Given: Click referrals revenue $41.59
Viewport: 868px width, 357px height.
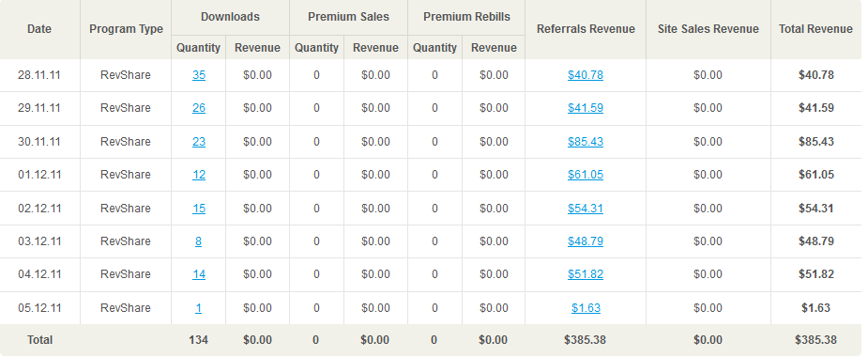Looking at the screenshot, I should [x=586, y=108].
